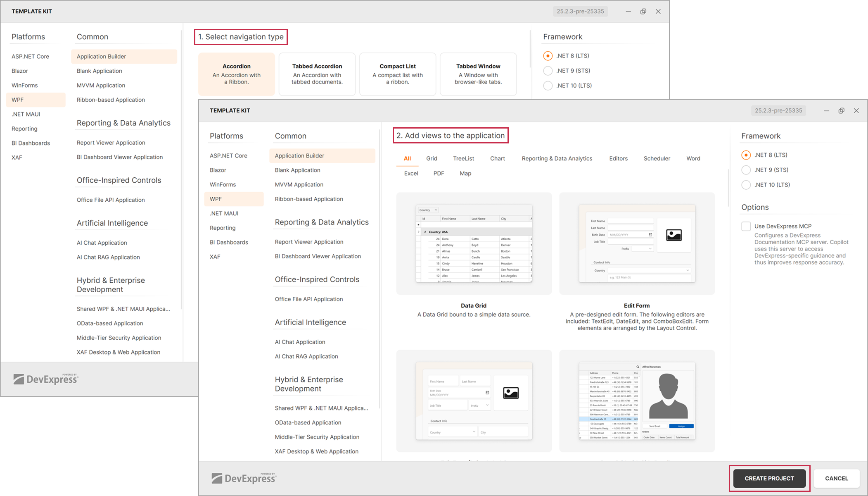Switch to the Chart views tab
This screenshot has width=868, height=496.
497,158
